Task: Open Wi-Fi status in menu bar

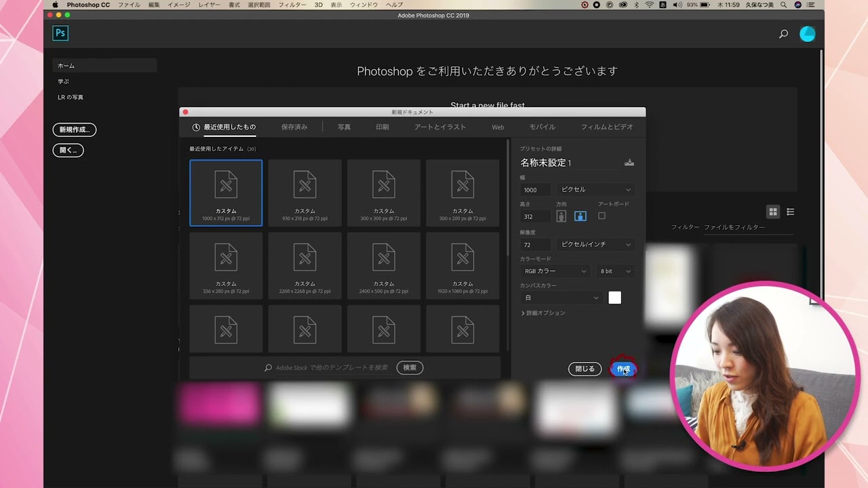Action: pyautogui.click(x=650, y=5)
